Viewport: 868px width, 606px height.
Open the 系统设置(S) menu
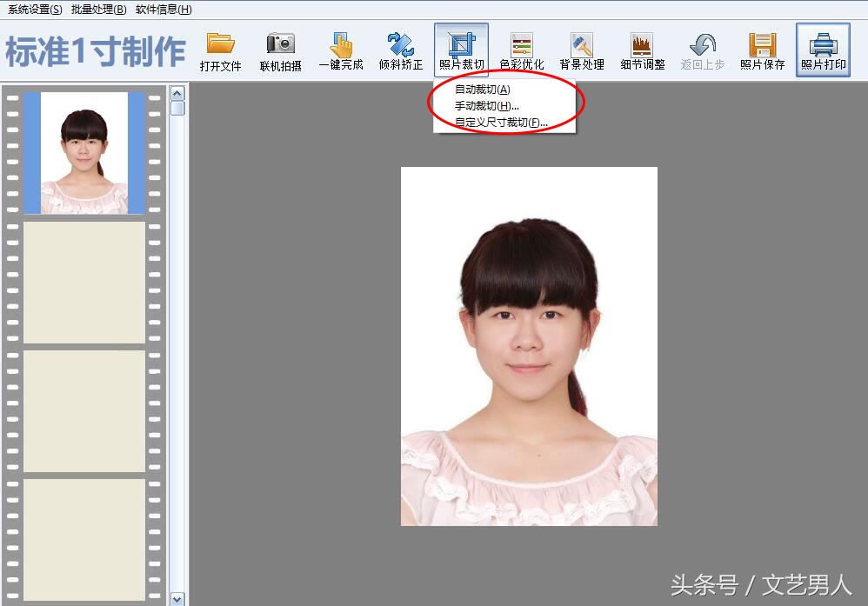[x=35, y=10]
